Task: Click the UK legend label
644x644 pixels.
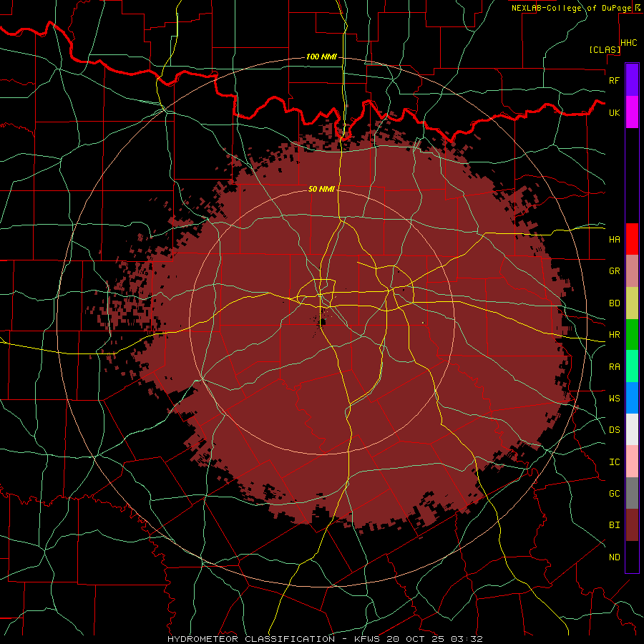Action: (614, 112)
